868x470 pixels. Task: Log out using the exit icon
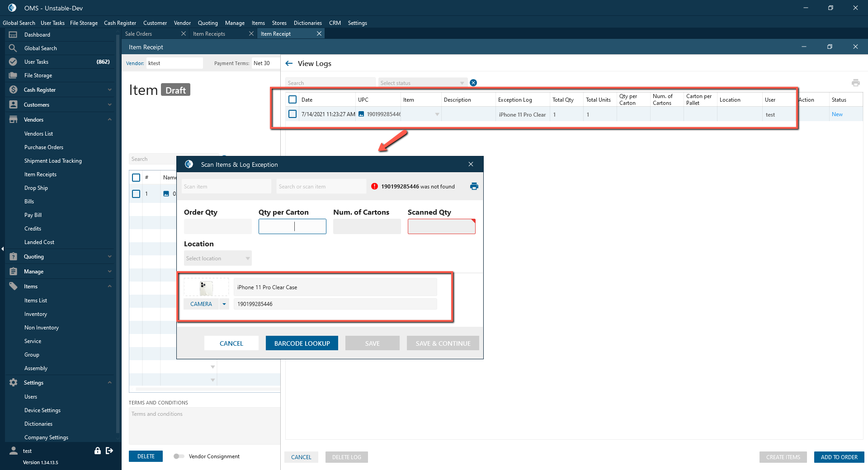pos(109,451)
